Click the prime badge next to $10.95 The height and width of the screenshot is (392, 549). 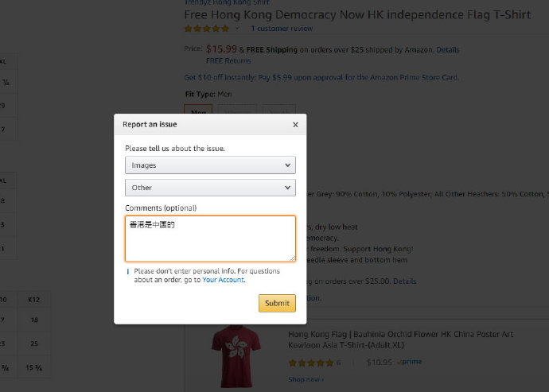409,362
